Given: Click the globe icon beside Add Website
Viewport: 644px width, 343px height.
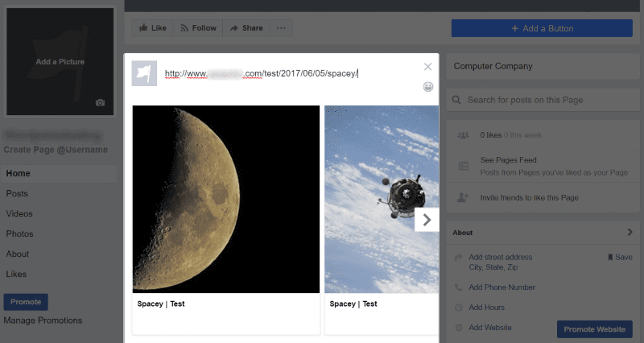Looking at the screenshot, I should (459, 328).
